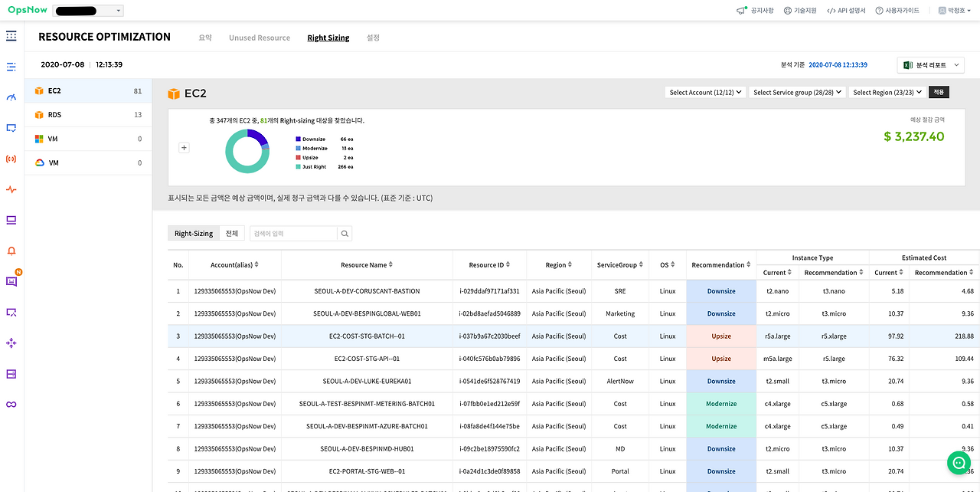
Task: Click the broadcast signal sidebar icon
Action: [x=11, y=159]
